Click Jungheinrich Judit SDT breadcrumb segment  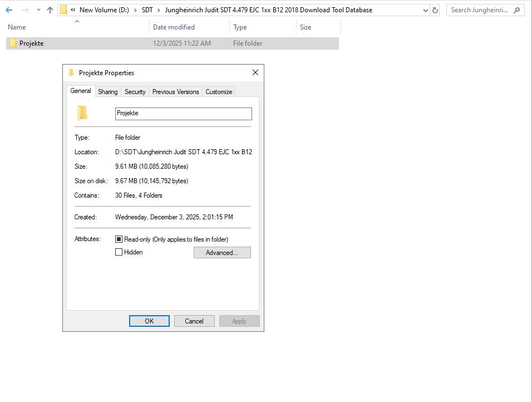[268, 10]
